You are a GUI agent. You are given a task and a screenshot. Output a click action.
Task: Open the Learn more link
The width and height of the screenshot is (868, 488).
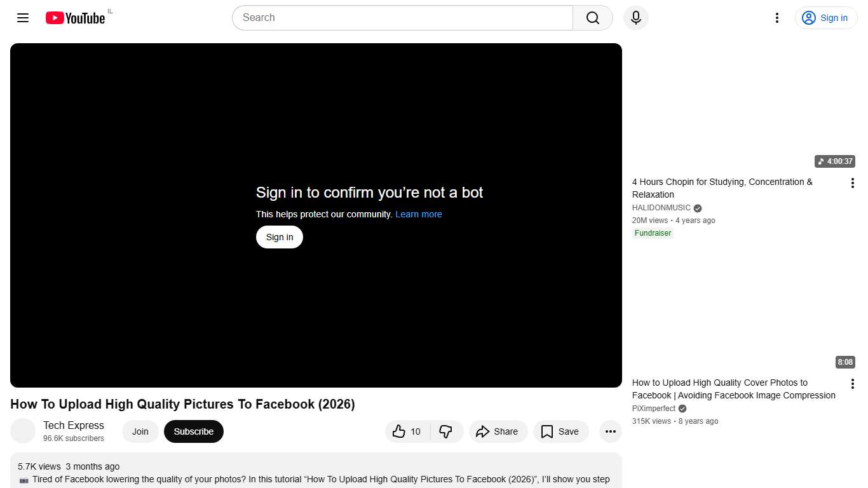(419, 214)
